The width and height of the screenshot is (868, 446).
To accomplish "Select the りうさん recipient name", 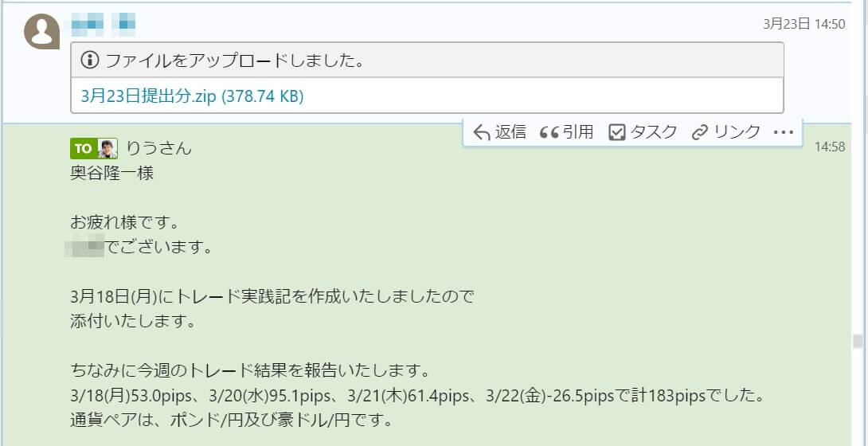I will 159,148.
